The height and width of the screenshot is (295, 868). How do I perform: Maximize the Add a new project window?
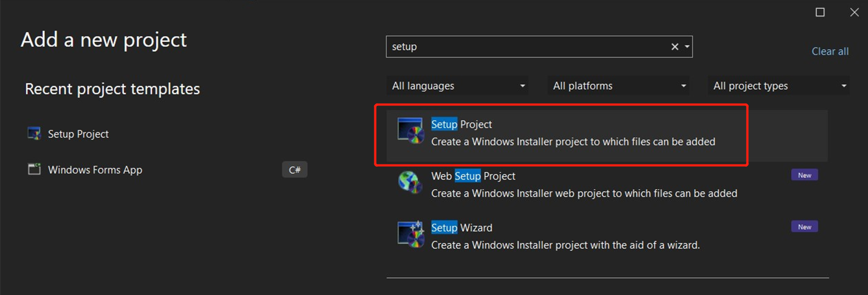click(x=820, y=12)
